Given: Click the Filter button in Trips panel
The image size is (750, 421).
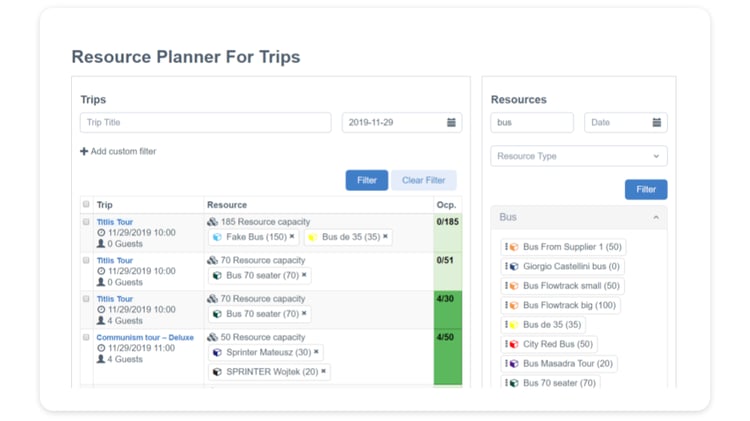Looking at the screenshot, I should coord(366,180).
